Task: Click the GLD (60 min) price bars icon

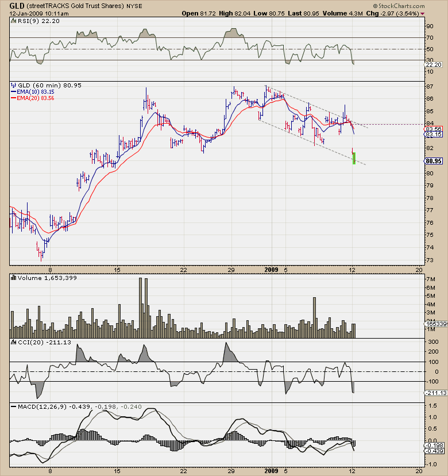Action: click(x=14, y=85)
